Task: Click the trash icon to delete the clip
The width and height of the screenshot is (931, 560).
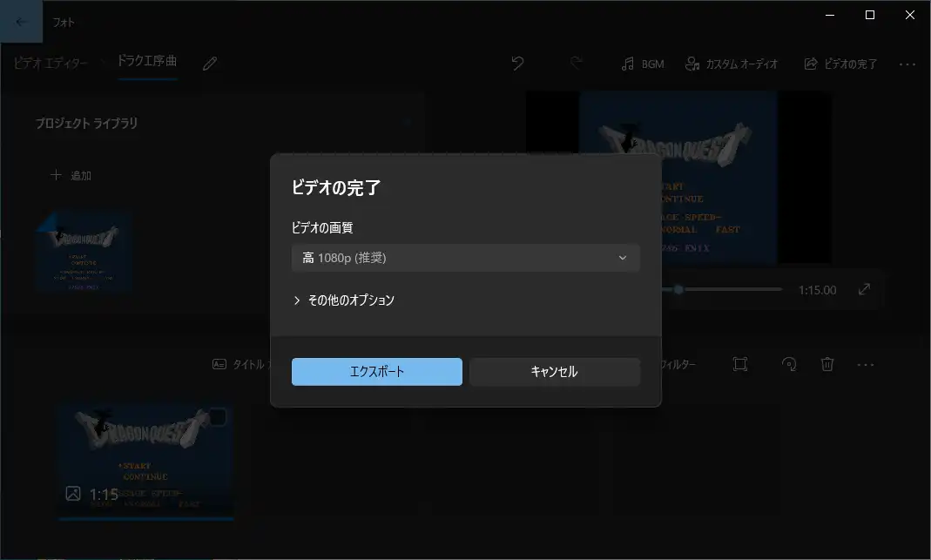Action: (x=826, y=364)
